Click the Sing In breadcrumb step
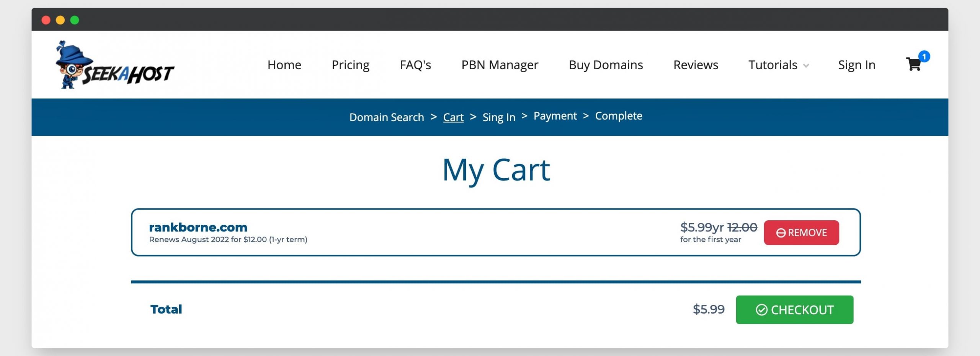The image size is (980, 356). click(x=499, y=117)
